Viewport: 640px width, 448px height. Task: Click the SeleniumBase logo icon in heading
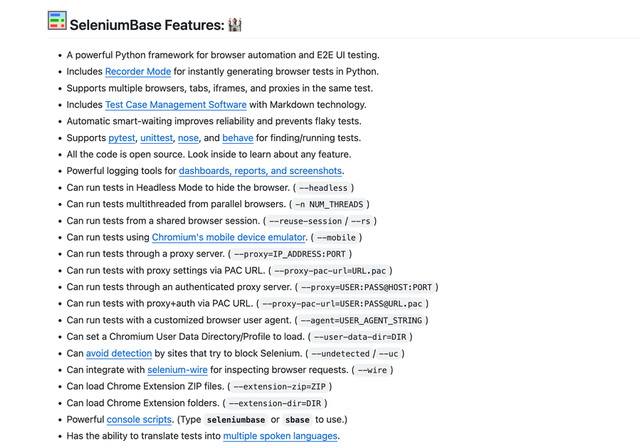point(57,22)
